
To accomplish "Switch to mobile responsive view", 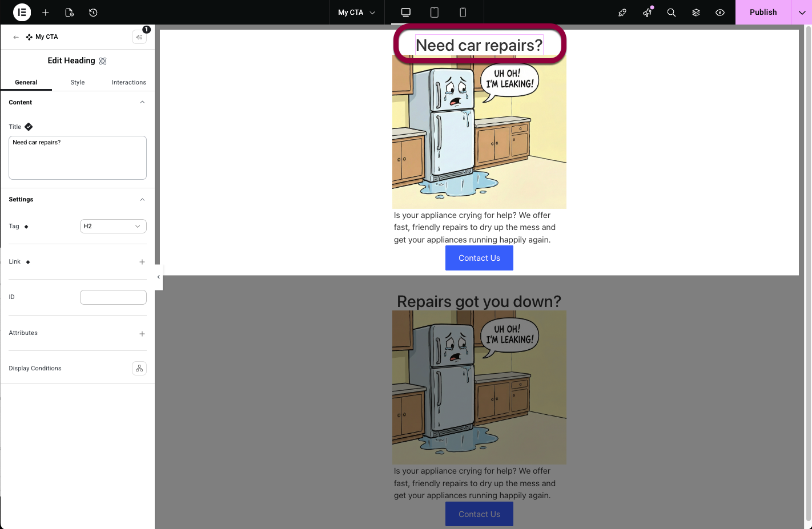I will [x=463, y=13].
